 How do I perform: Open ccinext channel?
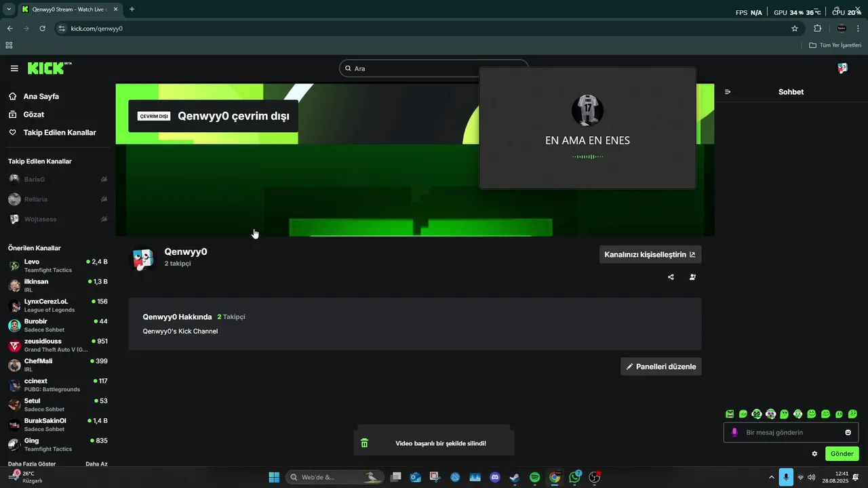click(58, 385)
